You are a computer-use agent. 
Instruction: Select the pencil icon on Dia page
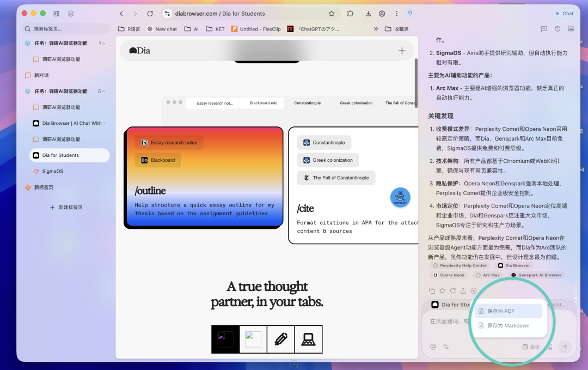pyautogui.click(x=281, y=339)
